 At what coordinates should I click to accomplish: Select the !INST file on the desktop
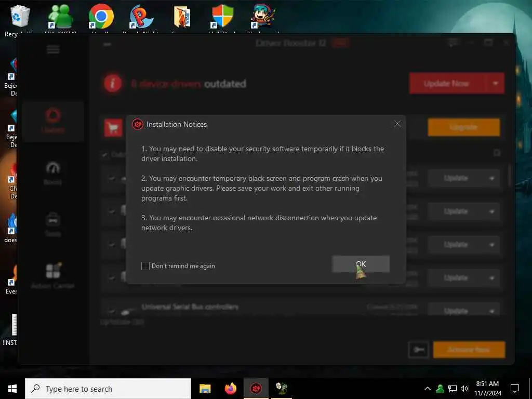pos(10,329)
